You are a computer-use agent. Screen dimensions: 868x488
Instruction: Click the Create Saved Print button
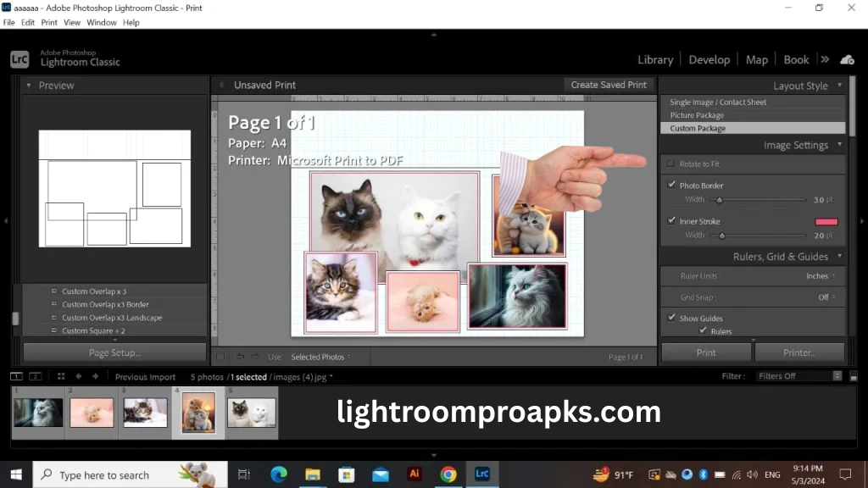point(609,85)
